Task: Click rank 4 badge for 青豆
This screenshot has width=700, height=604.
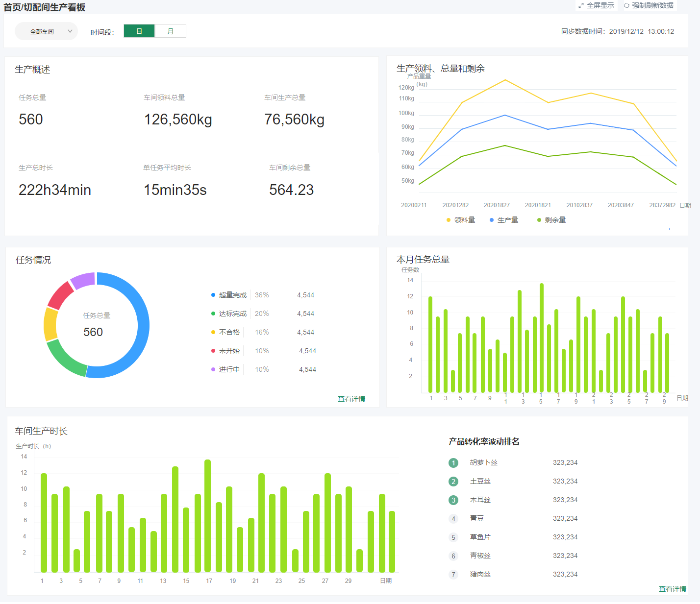Action: [x=453, y=519]
